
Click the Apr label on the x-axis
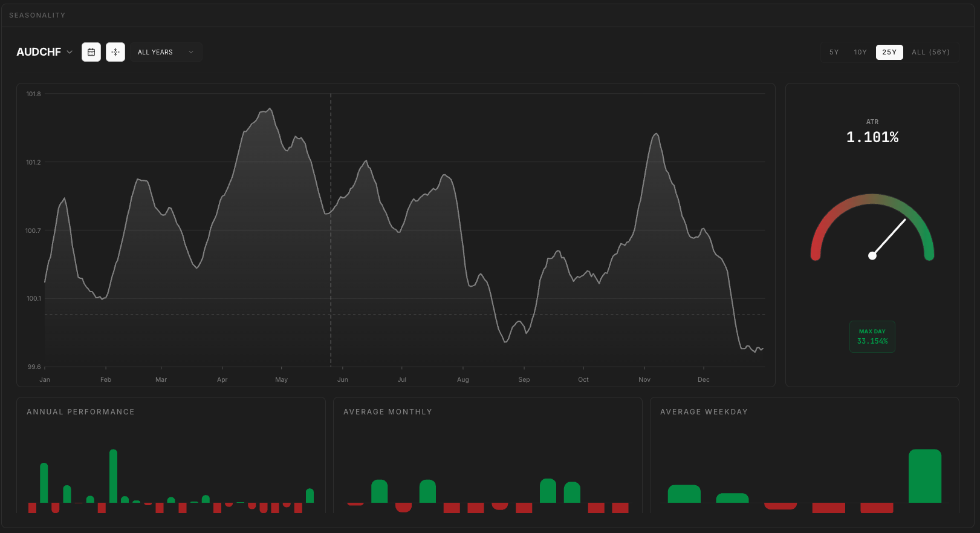(222, 380)
